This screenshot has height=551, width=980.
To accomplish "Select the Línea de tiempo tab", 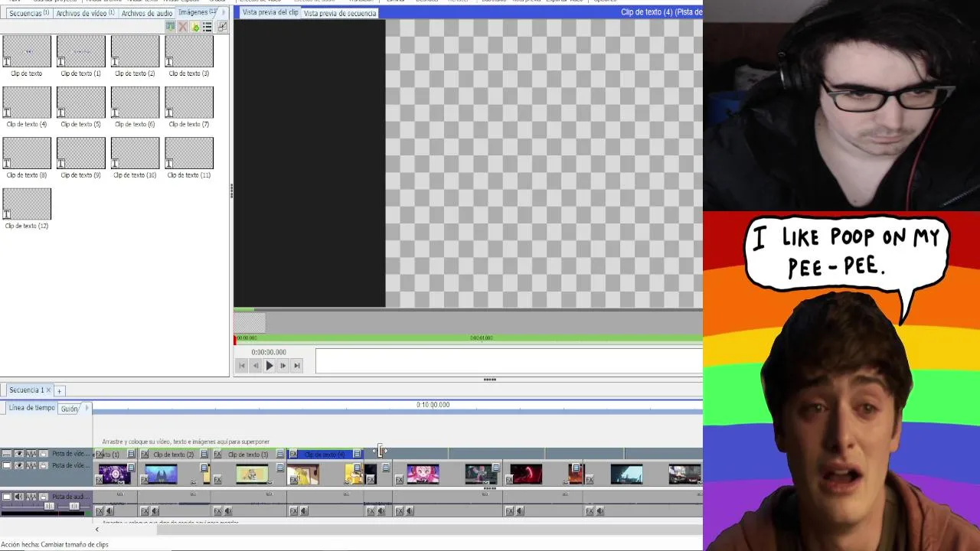I will click(31, 408).
